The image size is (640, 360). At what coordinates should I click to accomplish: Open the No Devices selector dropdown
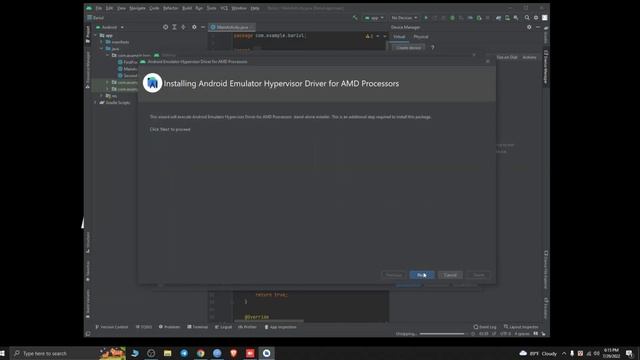point(404,18)
